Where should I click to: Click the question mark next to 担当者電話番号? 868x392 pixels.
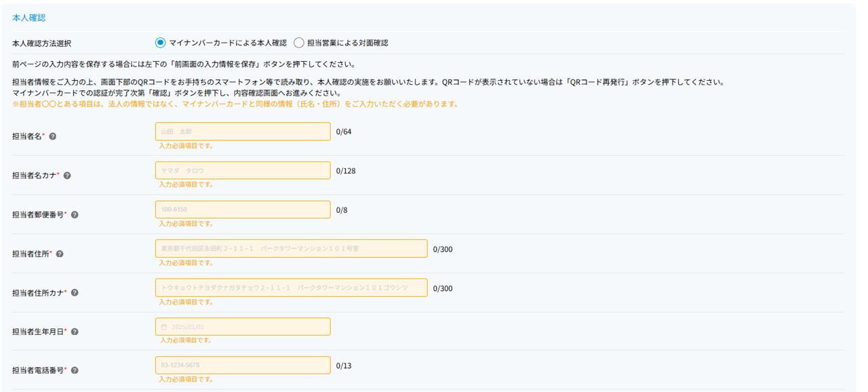[75, 370]
